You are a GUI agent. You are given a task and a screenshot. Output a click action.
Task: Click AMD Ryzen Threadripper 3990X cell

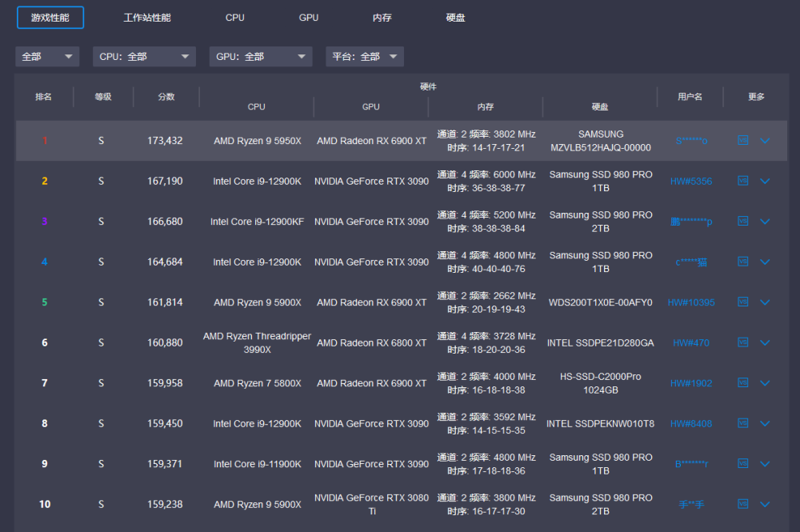tap(257, 342)
